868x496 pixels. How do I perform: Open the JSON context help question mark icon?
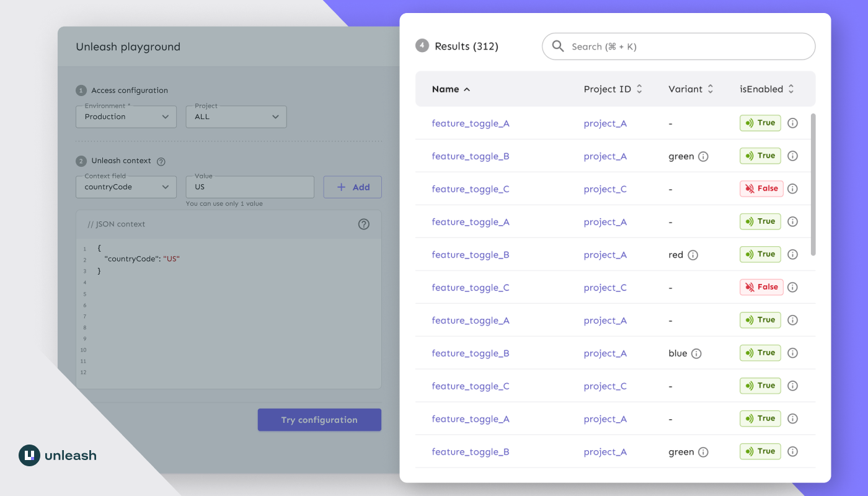coord(363,224)
